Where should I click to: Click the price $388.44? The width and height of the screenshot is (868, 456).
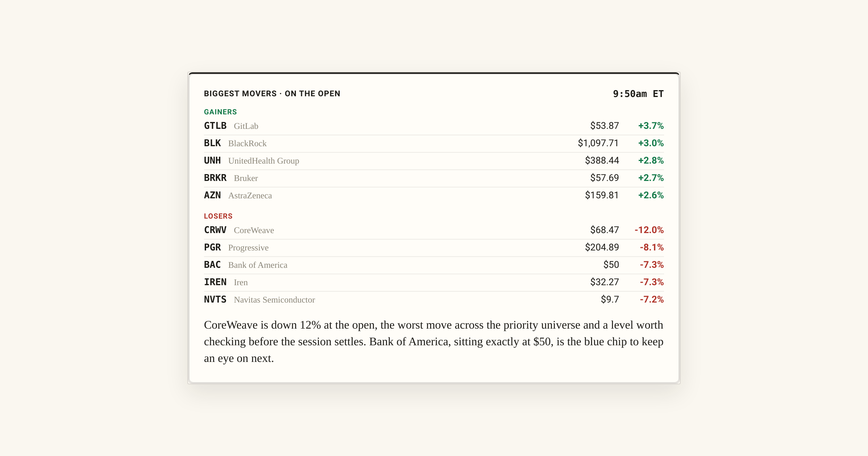point(602,160)
